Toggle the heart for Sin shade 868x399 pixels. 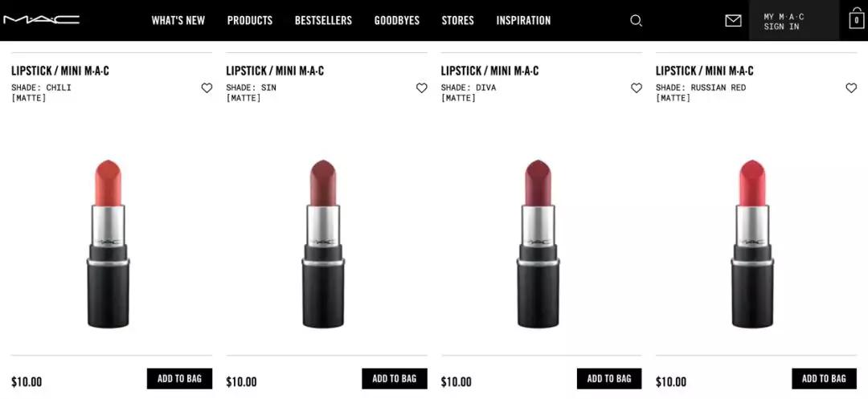coord(422,88)
